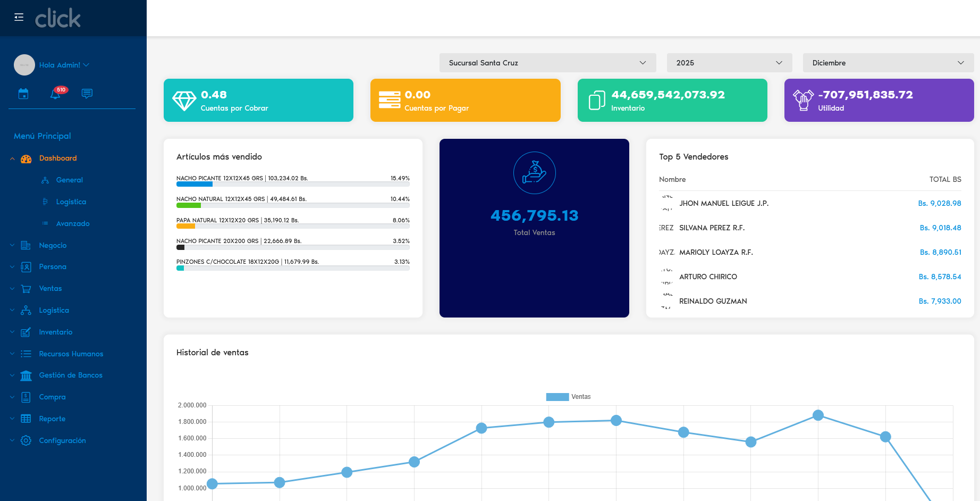This screenshot has height=501, width=980.
Task: Open the calendar icon in sidebar
Action: pos(23,94)
